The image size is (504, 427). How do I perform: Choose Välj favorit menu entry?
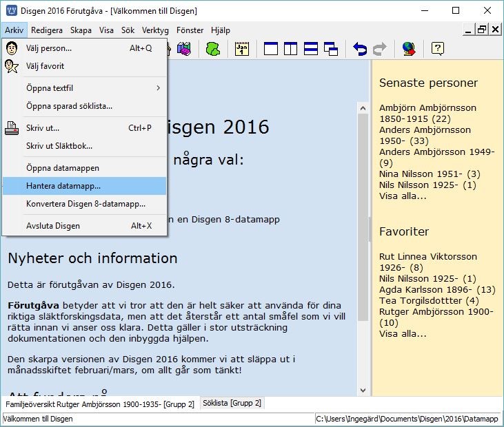pos(85,66)
